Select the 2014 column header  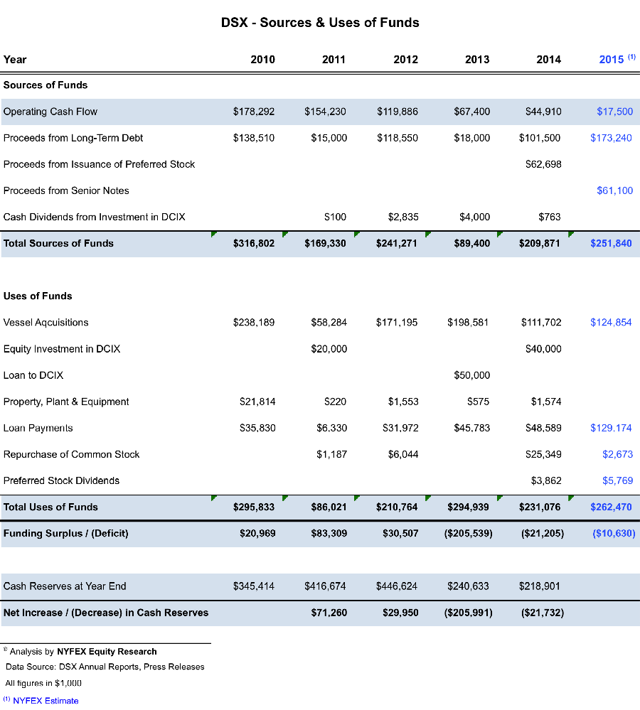pyautogui.click(x=549, y=59)
